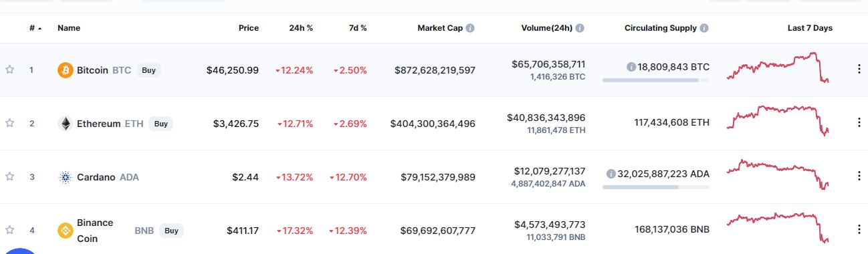Screen dimensions: 868x254
Task: Star Bitcoin to add to watchlist
Action: click(x=10, y=70)
